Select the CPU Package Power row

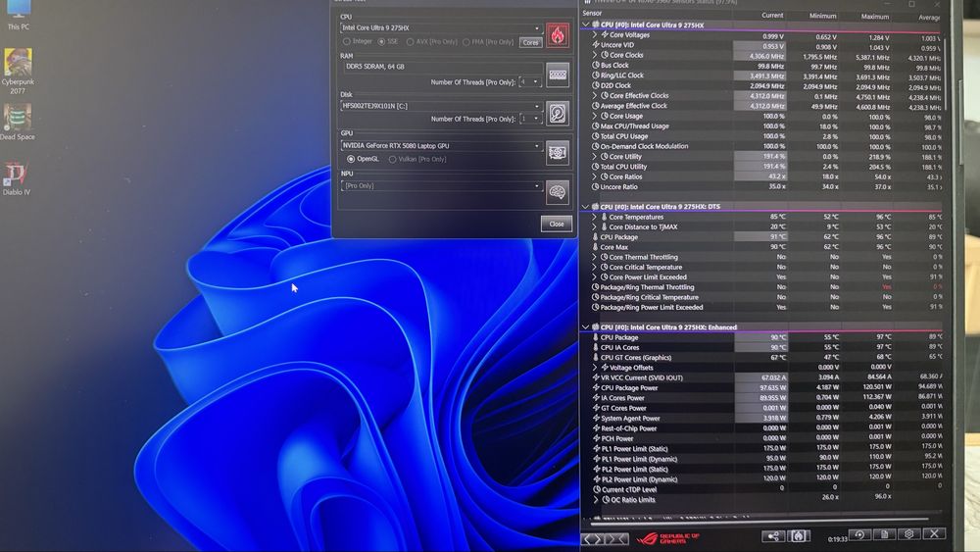click(762, 387)
